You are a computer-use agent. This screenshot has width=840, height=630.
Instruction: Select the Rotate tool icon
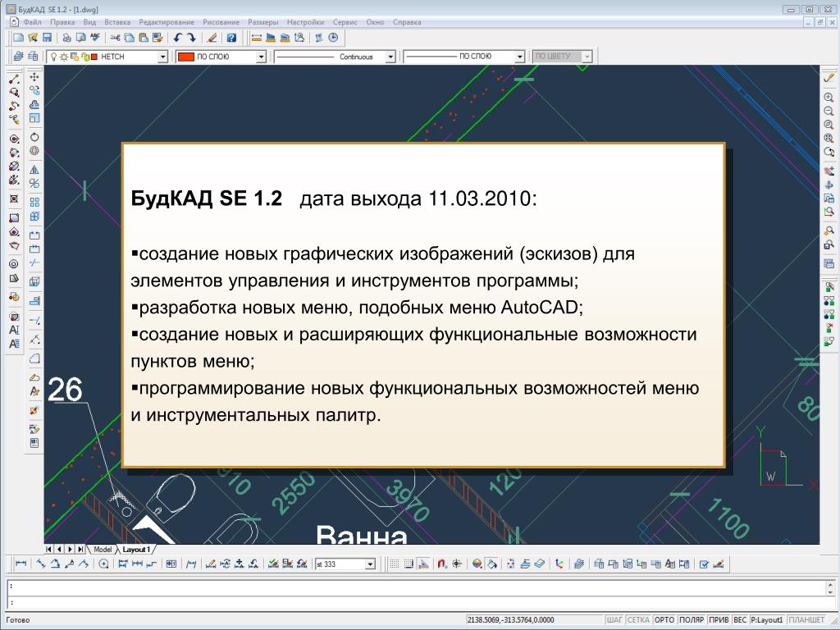[x=34, y=137]
